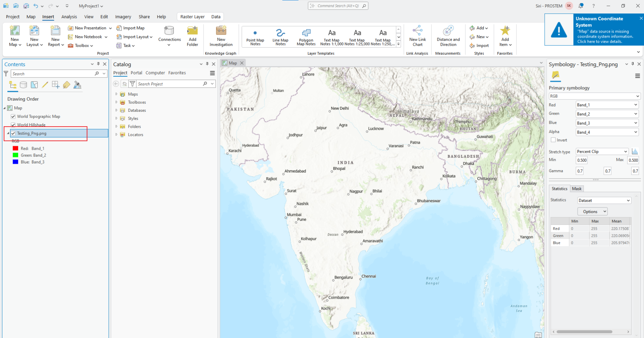This screenshot has height=338, width=644.
Task: Click the Green band color swatch
Action: point(15,155)
